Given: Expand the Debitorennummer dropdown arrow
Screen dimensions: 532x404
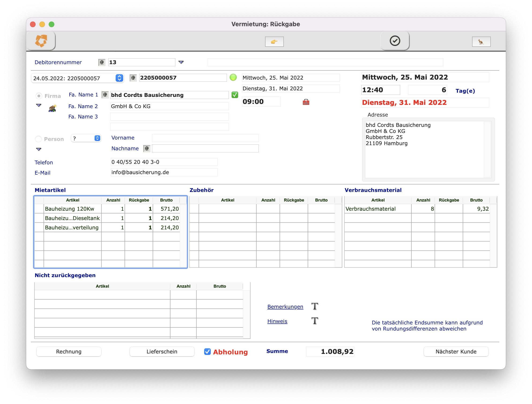Looking at the screenshot, I should [181, 62].
